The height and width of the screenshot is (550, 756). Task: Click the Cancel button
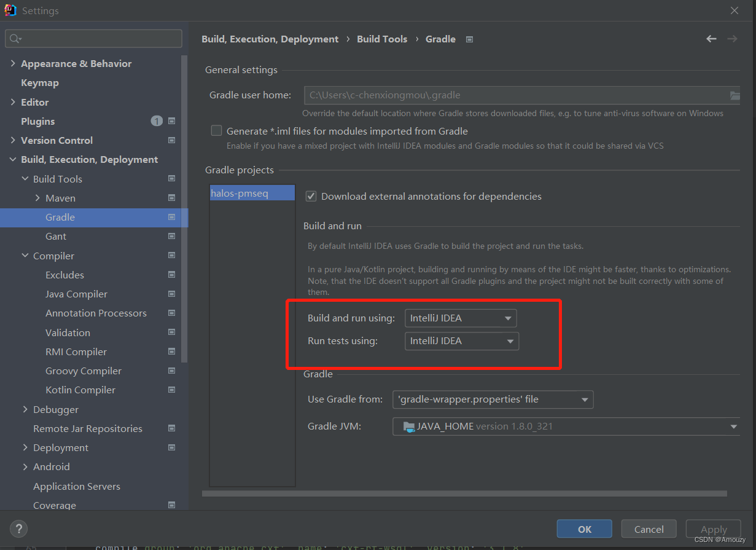pyautogui.click(x=649, y=529)
